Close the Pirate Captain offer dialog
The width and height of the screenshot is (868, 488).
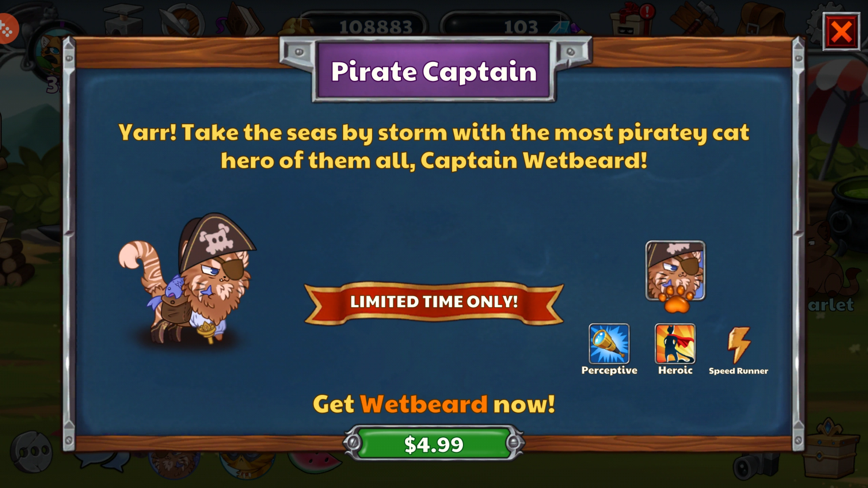tap(841, 32)
